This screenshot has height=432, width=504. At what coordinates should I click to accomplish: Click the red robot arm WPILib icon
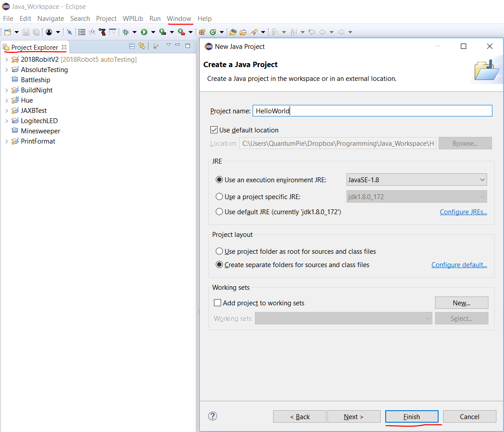(x=102, y=32)
